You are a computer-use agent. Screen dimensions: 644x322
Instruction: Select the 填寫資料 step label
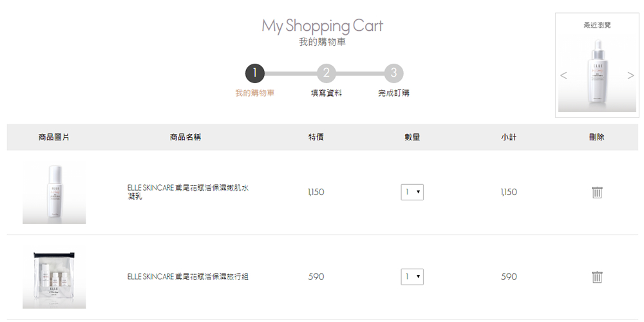(327, 93)
